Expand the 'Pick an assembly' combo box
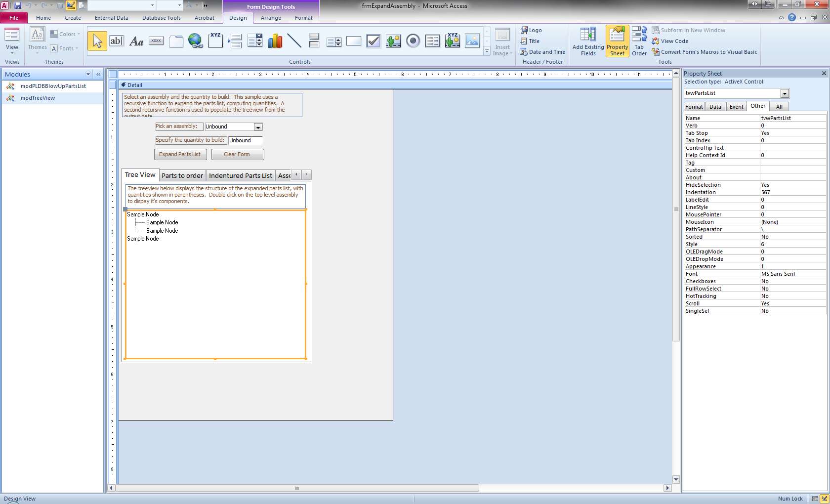Viewport: 830px width, 504px height. pos(258,127)
